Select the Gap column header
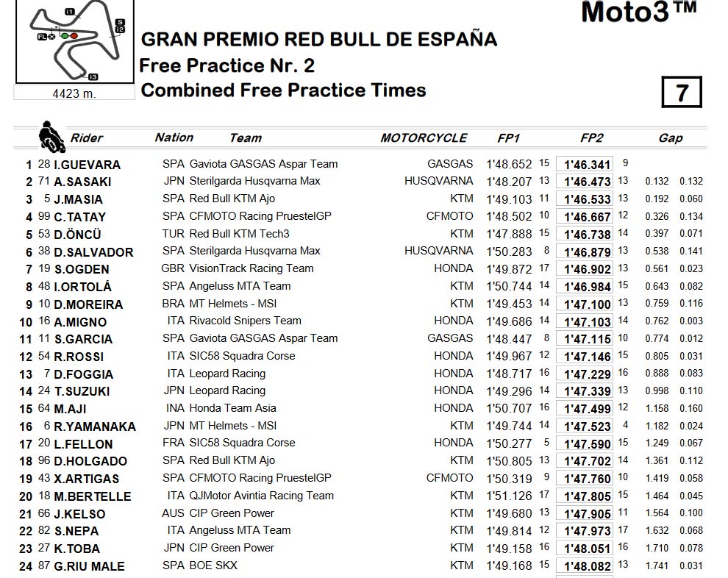Image resolution: width=728 pixels, height=578 pixels. point(671,138)
